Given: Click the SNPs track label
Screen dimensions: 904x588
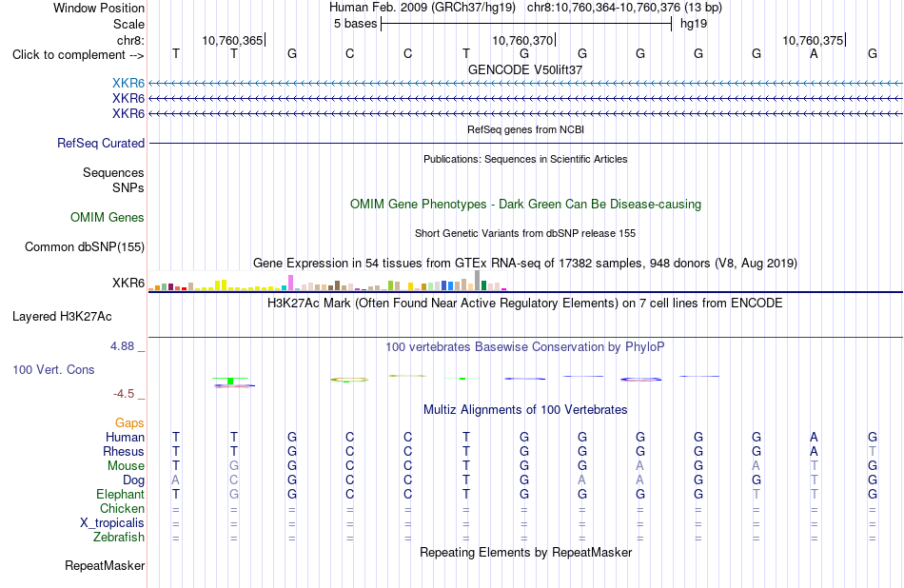Looking at the screenshot, I should 128,188.
